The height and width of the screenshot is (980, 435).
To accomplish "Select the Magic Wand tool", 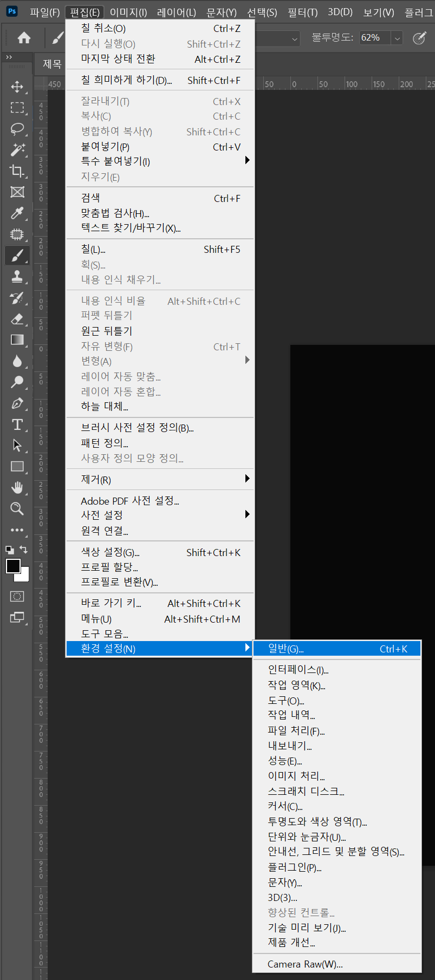I will coord(17,150).
